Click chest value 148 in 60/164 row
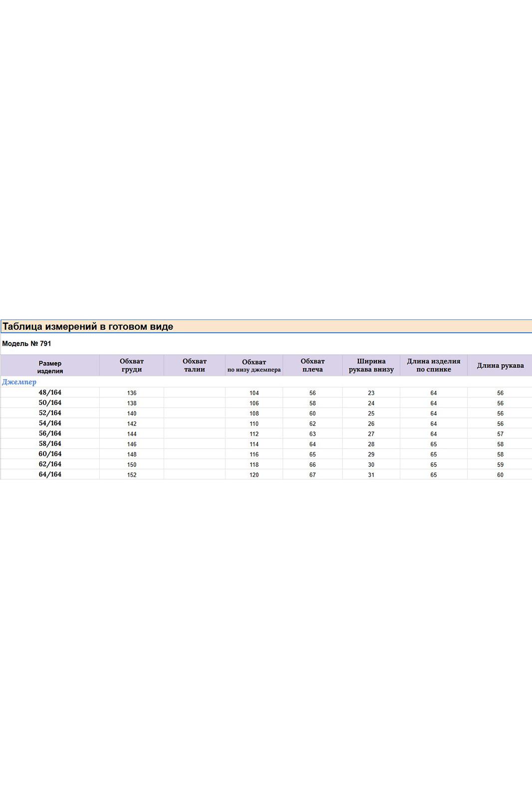 click(x=132, y=454)
